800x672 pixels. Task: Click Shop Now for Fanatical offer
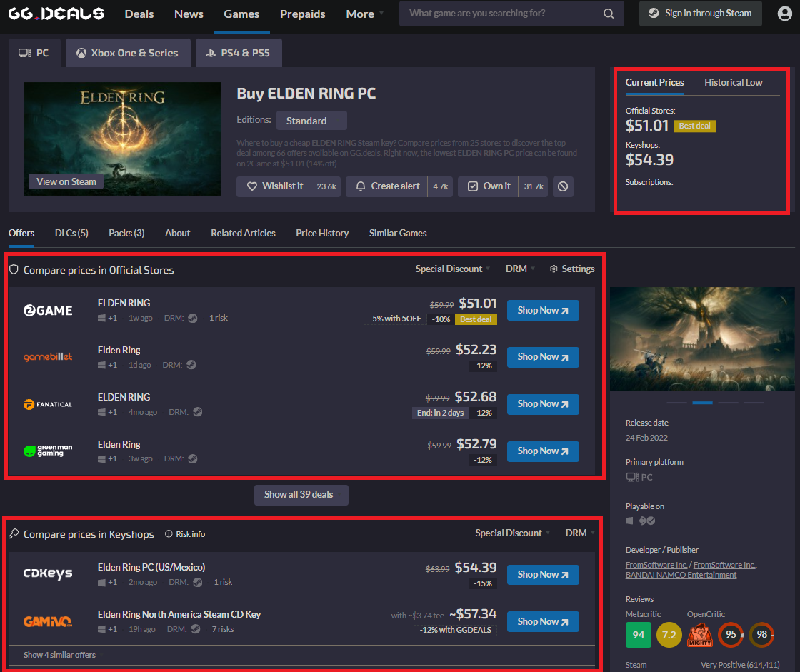(x=543, y=404)
